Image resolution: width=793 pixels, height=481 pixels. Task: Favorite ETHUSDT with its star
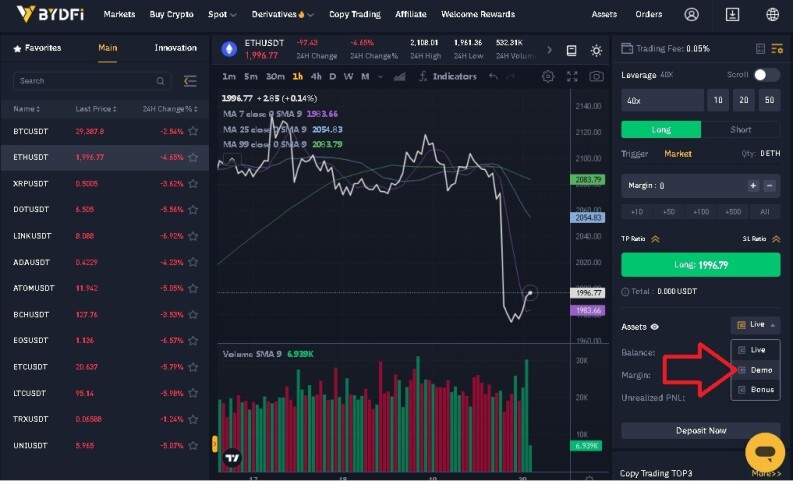coord(193,157)
